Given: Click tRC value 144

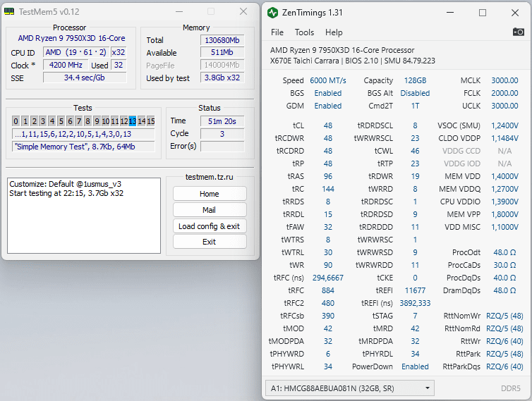Looking at the screenshot, I should pyautogui.click(x=328, y=189).
